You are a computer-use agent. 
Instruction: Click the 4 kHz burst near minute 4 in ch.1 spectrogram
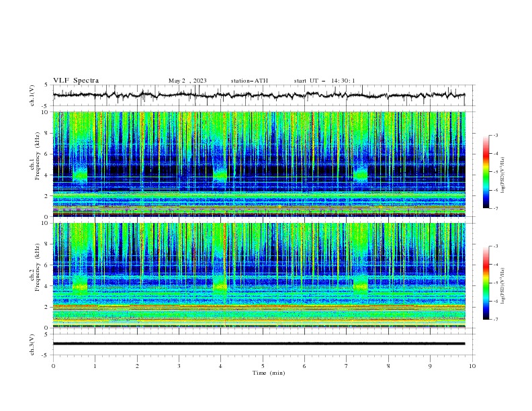click(x=220, y=175)
